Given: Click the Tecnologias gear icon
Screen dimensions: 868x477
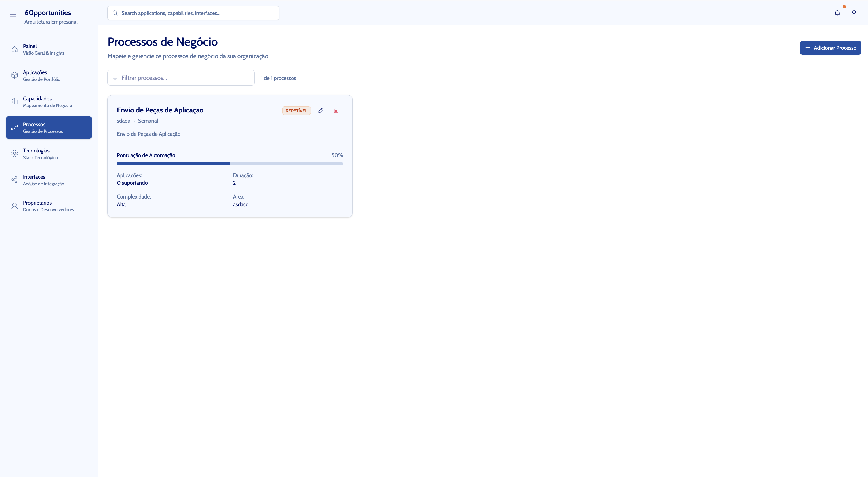Looking at the screenshot, I should pyautogui.click(x=14, y=154).
